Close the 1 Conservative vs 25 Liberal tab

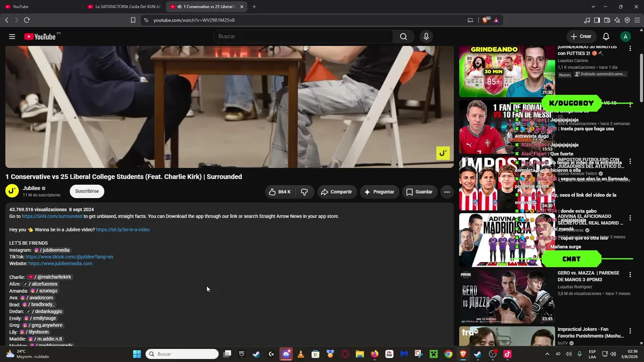click(242, 7)
